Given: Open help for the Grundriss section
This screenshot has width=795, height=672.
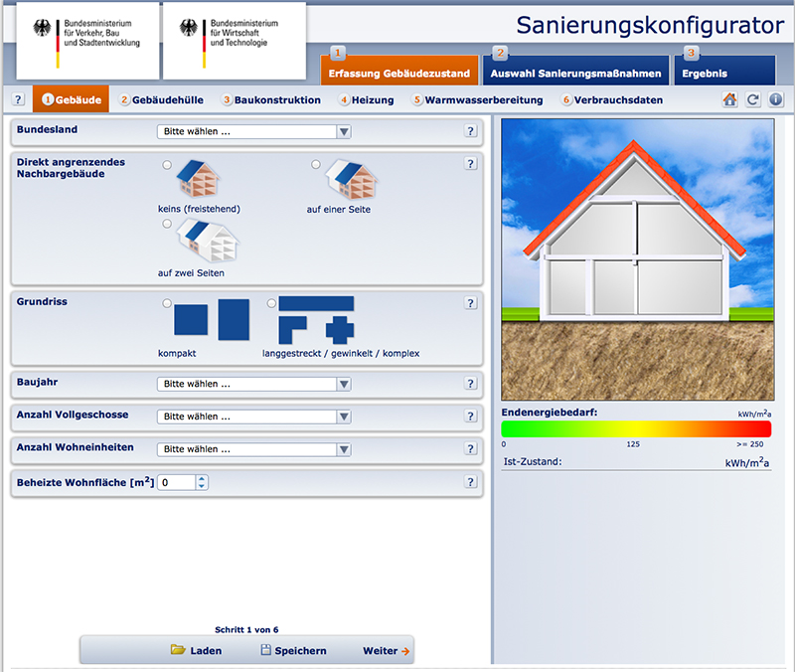Looking at the screenshot, I should [471, 303].
